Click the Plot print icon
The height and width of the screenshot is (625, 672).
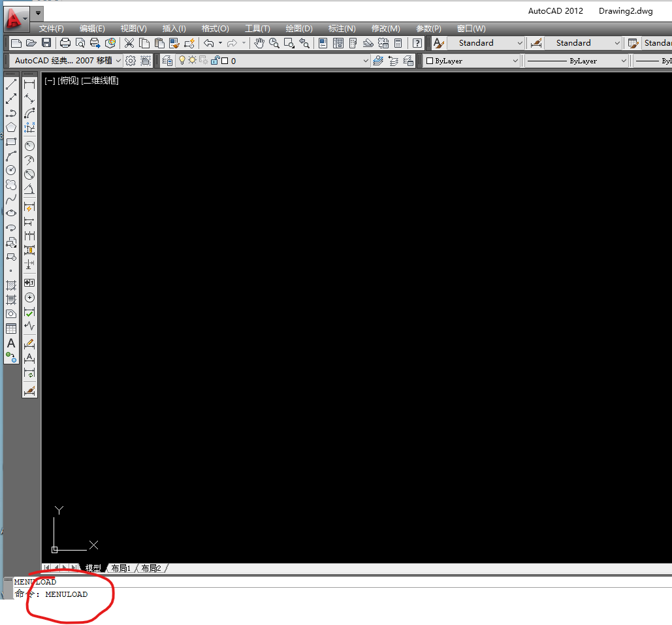click(x=65, y=43)
